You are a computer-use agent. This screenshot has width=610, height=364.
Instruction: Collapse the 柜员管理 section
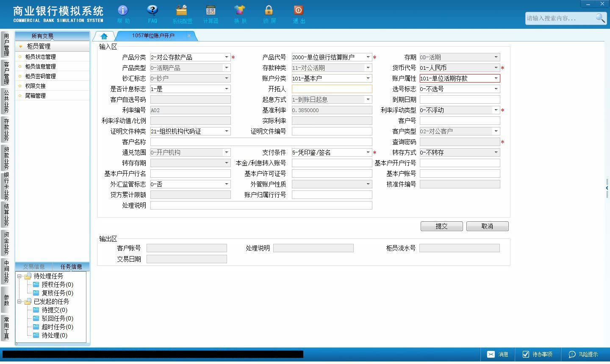[20, 47]
